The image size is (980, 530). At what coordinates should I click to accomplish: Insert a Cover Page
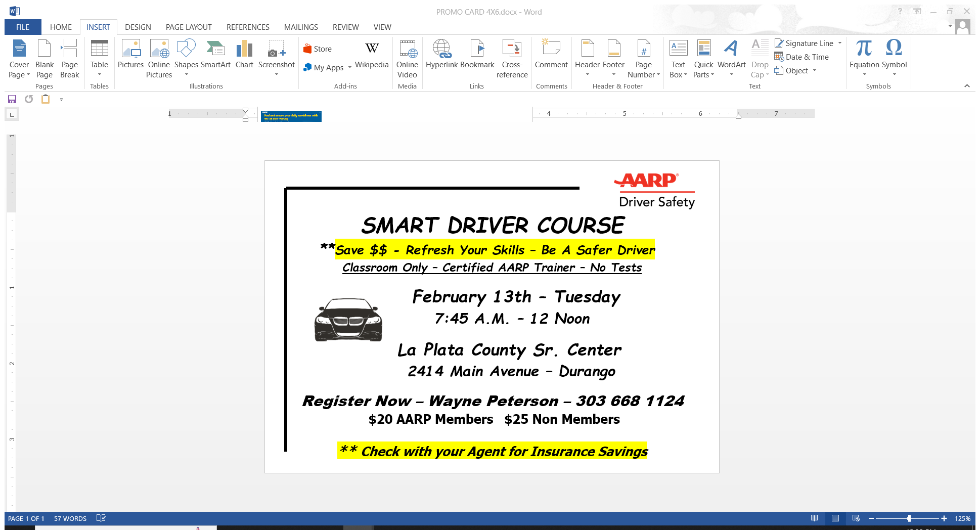[19, 59]
